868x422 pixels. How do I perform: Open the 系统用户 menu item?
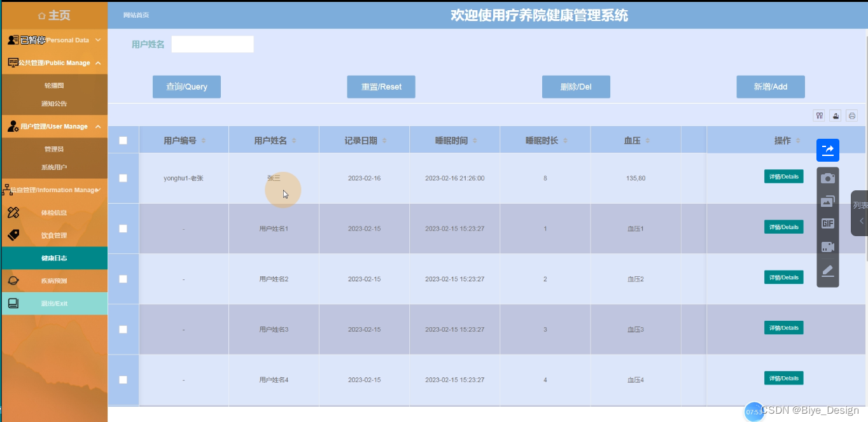54,167
